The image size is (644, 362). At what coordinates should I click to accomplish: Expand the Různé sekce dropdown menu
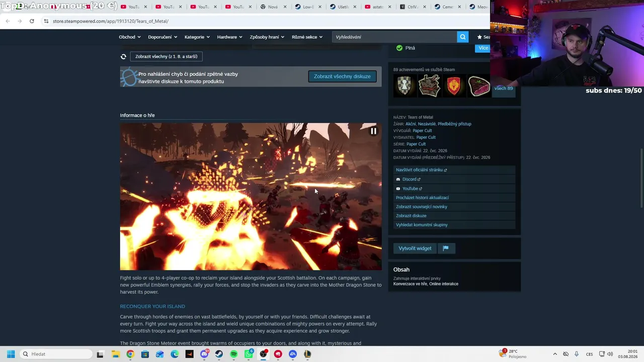click(x=307, y=37)
